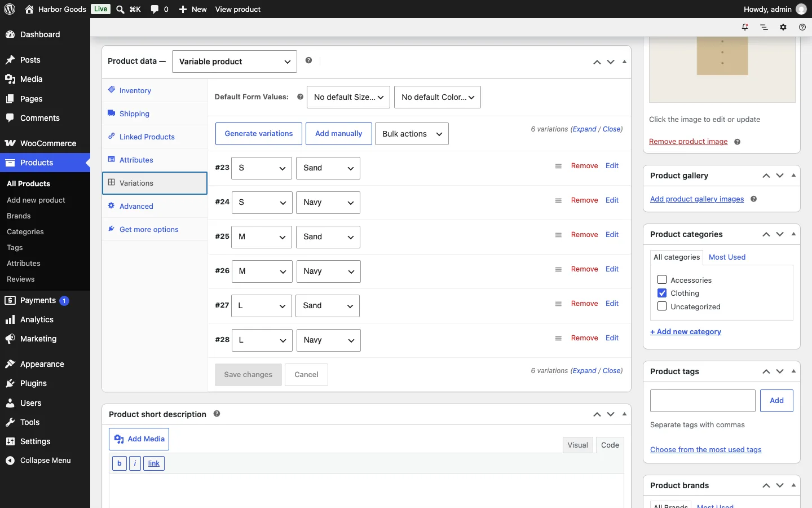Remove variation #25
This screenshot has height=508, width=812.
[x=584, y=235]
